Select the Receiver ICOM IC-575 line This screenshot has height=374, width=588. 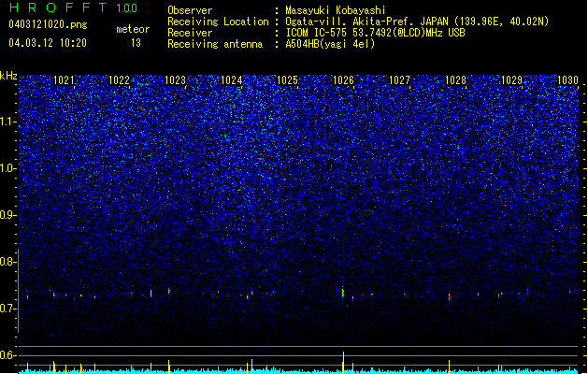376,33
